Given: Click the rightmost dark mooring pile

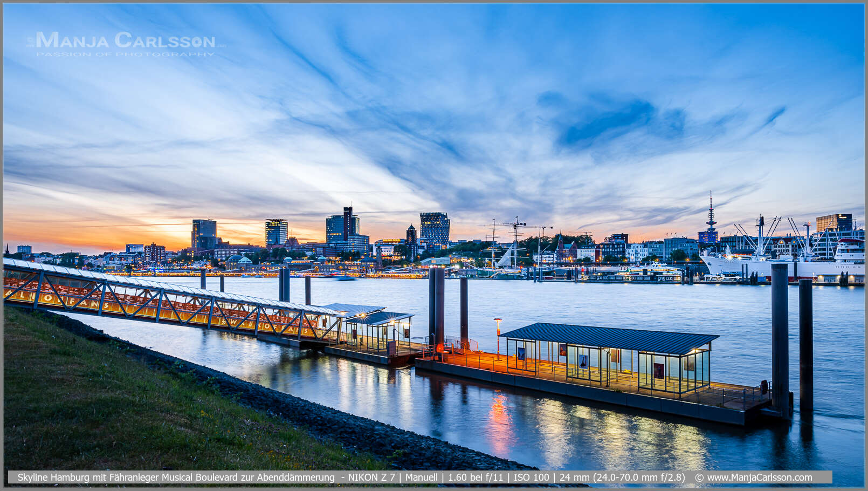Looking at the screenshot, I should pos(805,345).
